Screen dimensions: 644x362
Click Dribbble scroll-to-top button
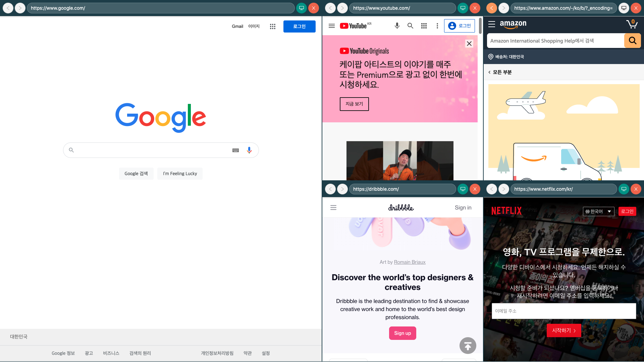(468, 346)
